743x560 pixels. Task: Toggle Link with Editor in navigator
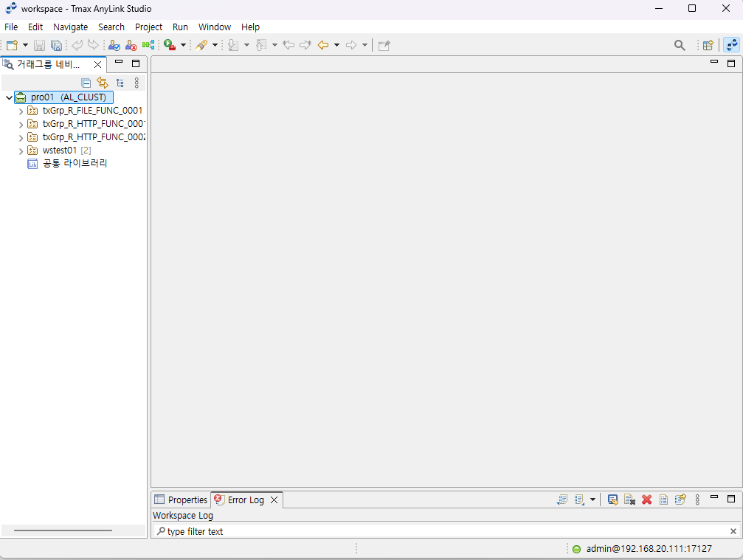click(103, 83)
